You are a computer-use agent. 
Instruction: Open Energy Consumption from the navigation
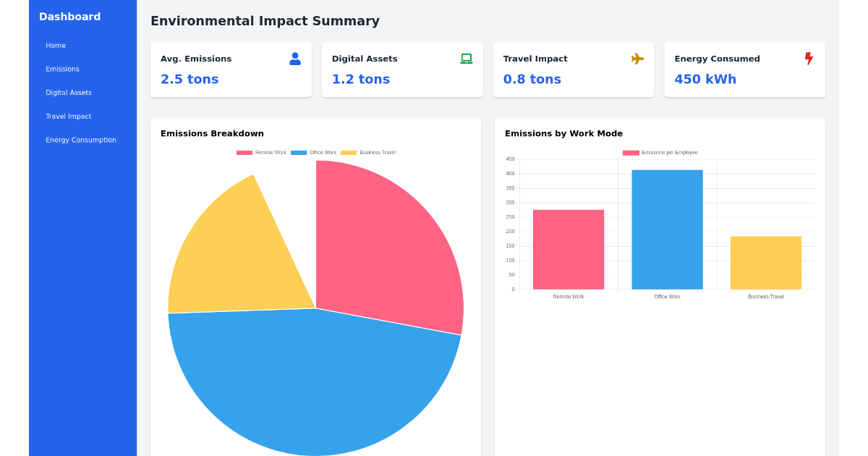(x=81, y=140)
